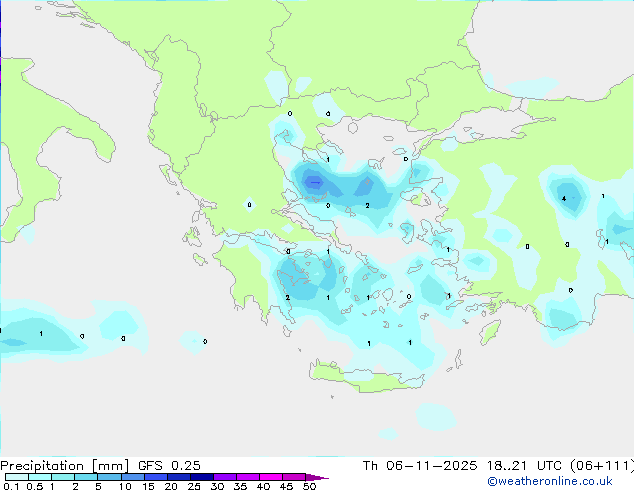Click the island of Rhodes on the map
Screen dimensions: 634x490
(x=490, y=332)
